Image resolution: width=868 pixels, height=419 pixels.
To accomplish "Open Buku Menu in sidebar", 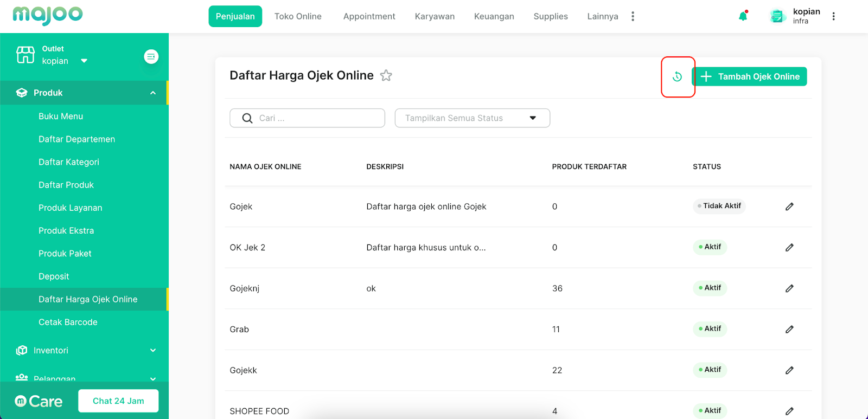I will [61, 116].
